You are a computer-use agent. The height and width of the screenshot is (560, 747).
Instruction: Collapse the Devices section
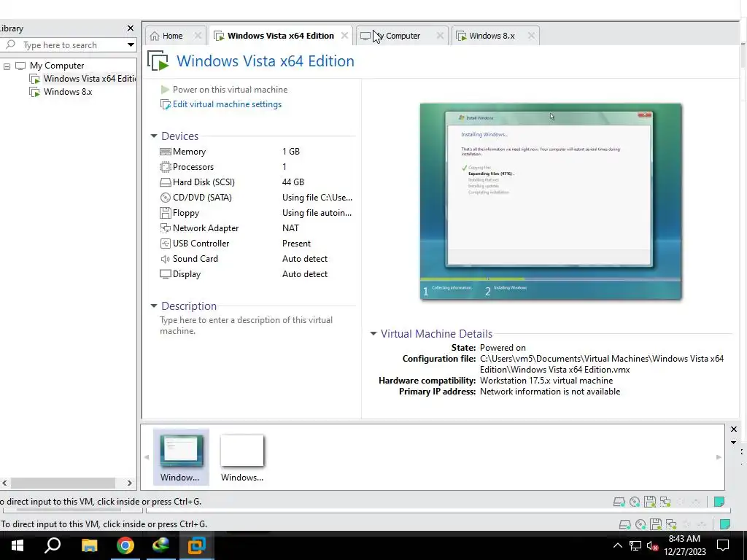pos(154,136)
